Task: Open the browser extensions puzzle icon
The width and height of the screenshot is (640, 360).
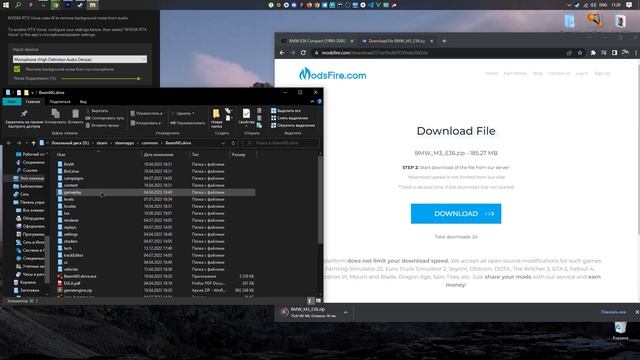Action: (x=593, y=53)
